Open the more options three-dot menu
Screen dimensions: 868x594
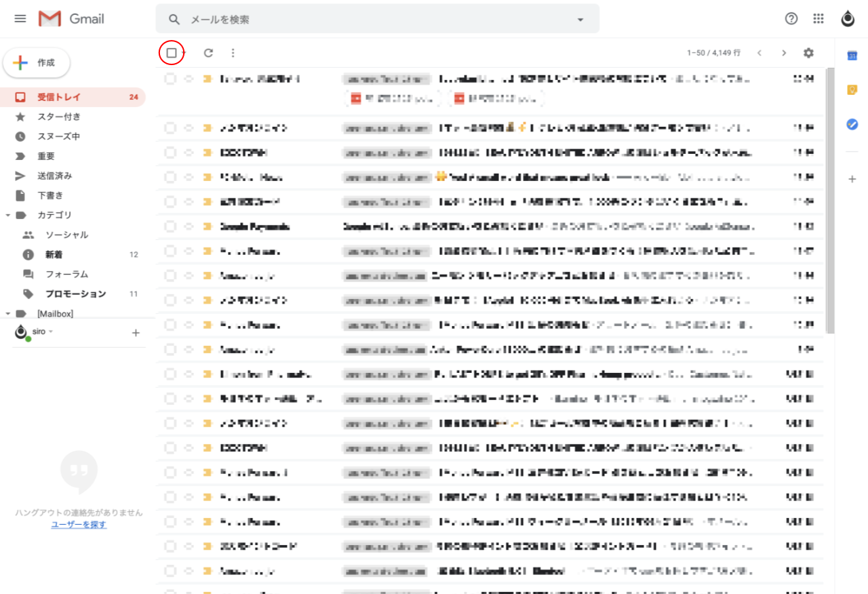233,53
